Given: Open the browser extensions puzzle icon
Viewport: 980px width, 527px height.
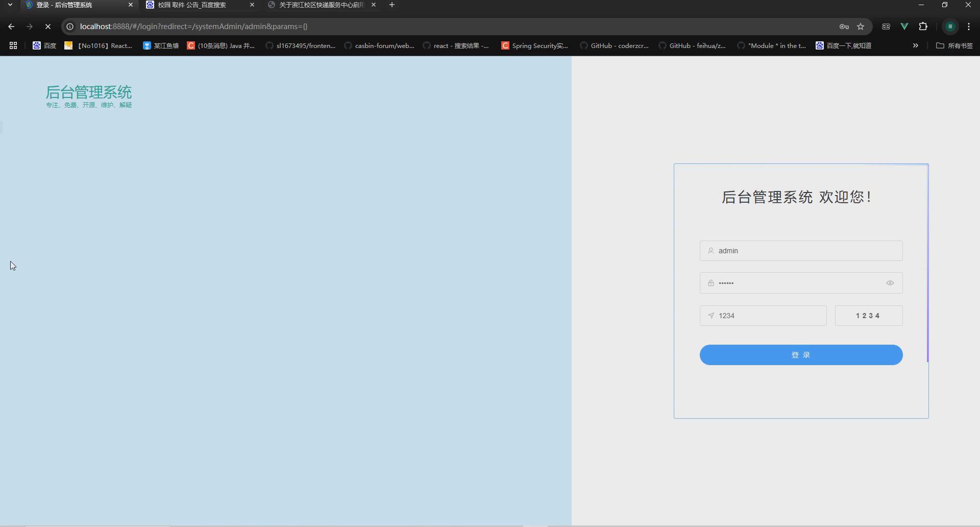Looking at the screenshot, I should point(924,26).
